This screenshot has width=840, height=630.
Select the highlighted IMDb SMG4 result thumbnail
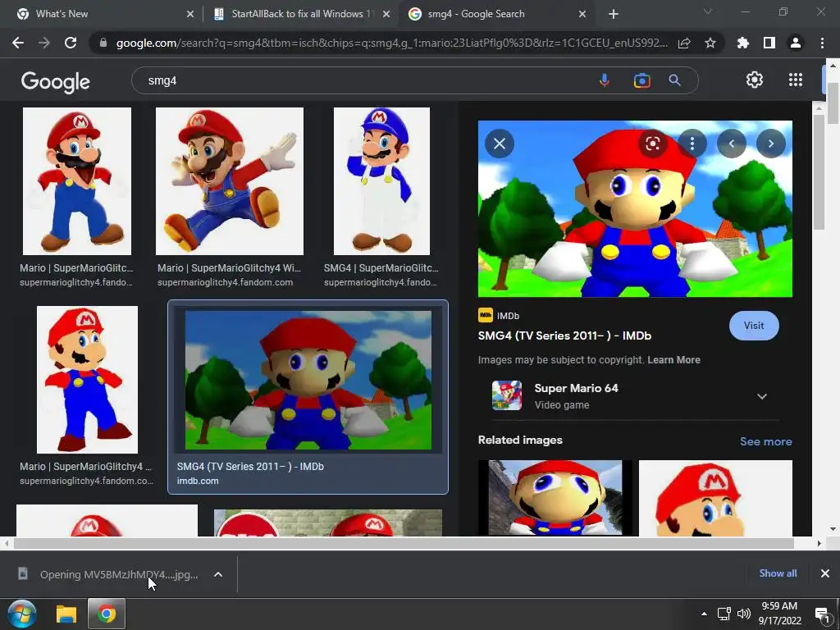[308, 381]
